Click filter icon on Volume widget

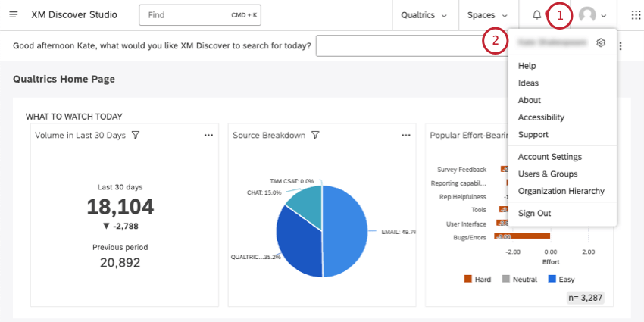[136, 135]
